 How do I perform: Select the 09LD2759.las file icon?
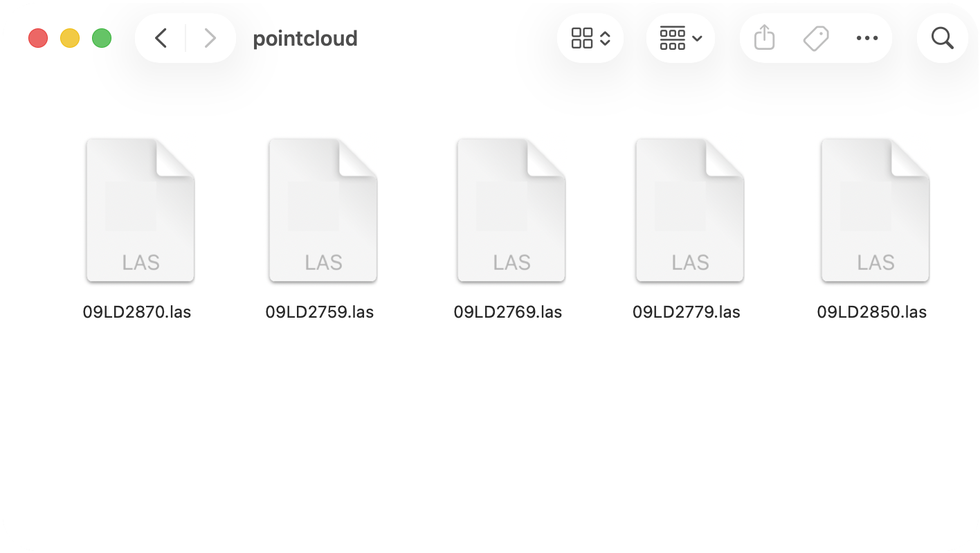pos(323,210)
